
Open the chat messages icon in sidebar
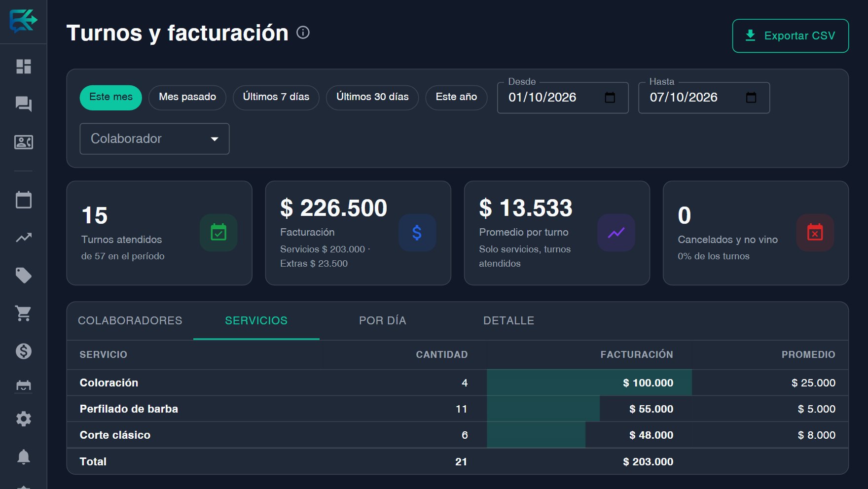[x=24, y=104]
